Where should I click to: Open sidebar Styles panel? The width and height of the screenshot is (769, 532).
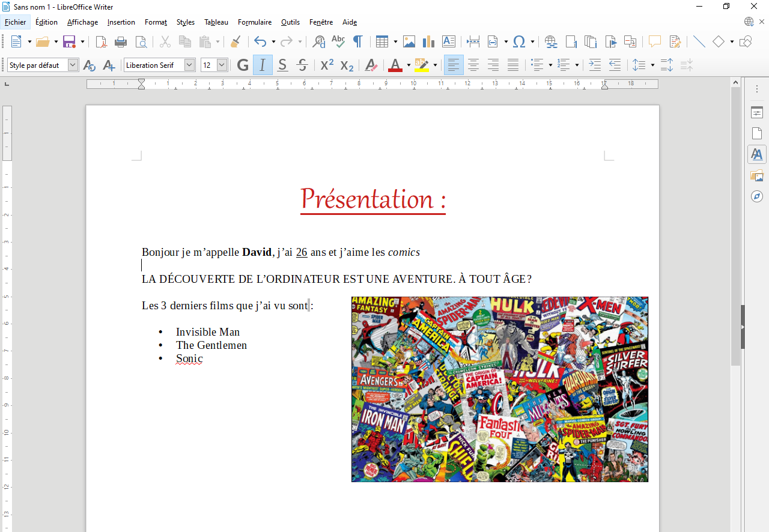click(757, 154)
